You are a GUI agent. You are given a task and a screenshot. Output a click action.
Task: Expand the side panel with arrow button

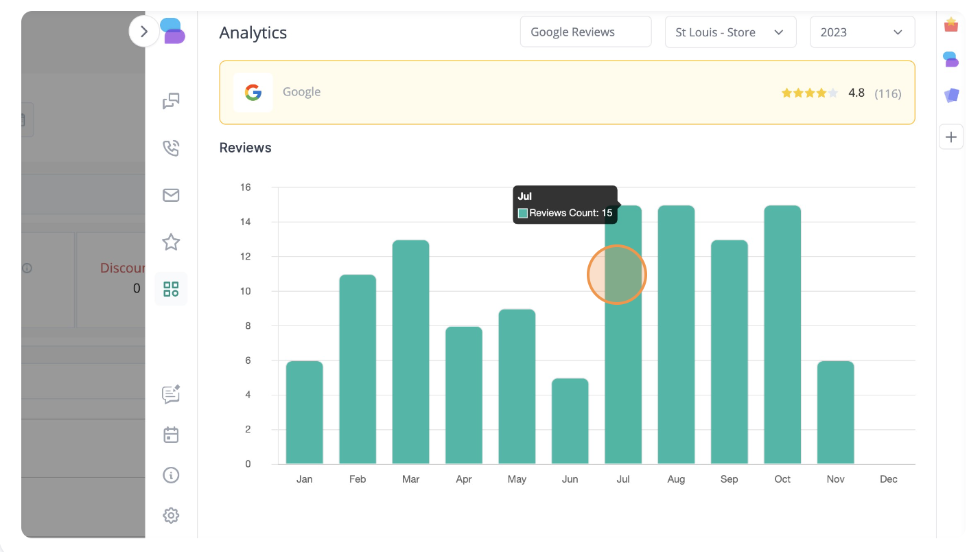point(144,32)
